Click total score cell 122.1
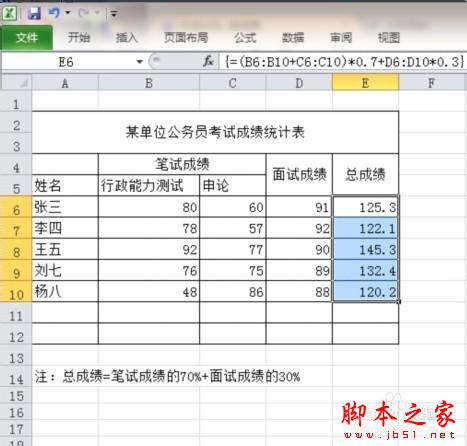Screen dimensions: 467x446 365,228
